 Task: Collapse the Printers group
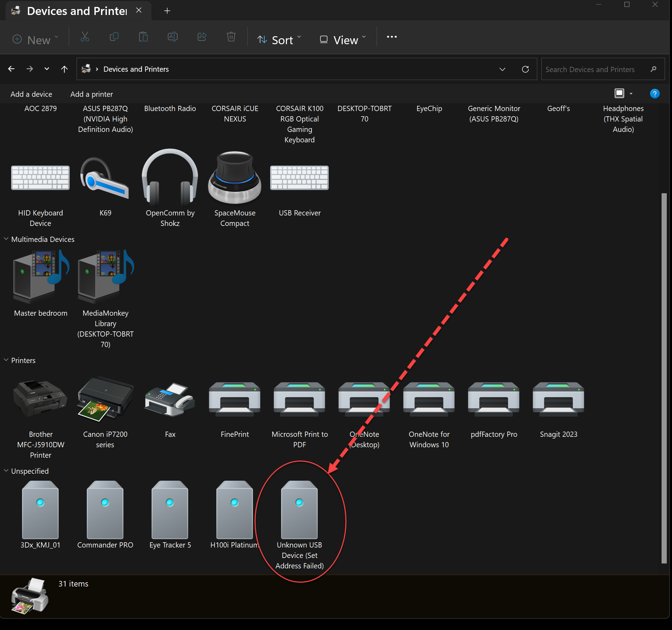point(6,360)
